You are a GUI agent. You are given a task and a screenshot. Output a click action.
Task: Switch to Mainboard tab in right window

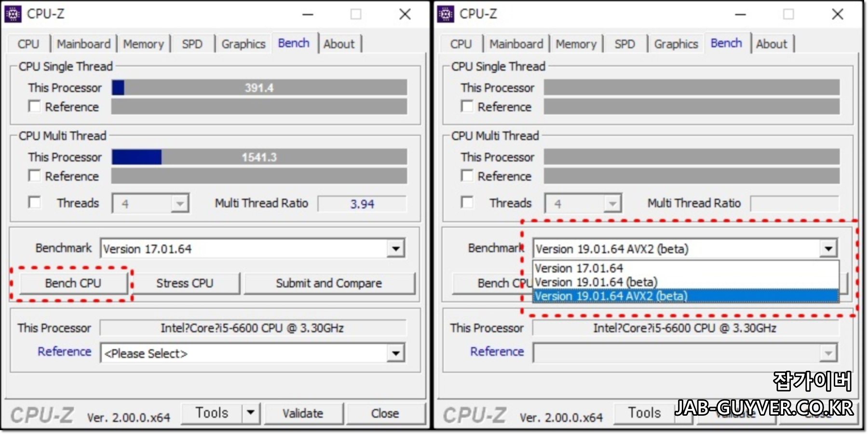click(516, 44)
